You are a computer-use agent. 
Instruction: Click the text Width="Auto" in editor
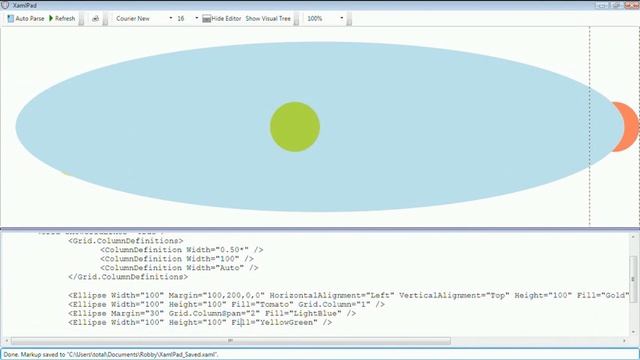click(215, 268)
